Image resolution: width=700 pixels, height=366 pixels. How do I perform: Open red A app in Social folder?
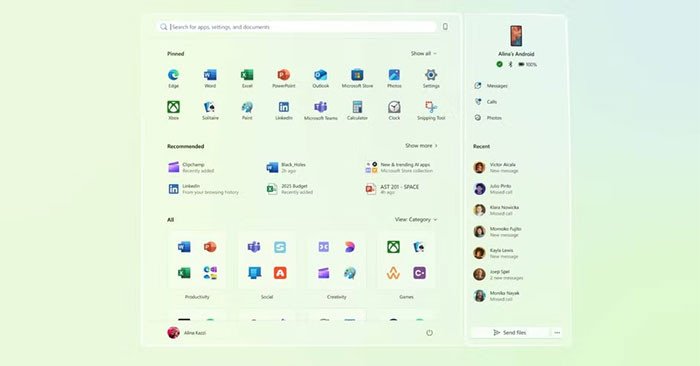pos(280,273)
